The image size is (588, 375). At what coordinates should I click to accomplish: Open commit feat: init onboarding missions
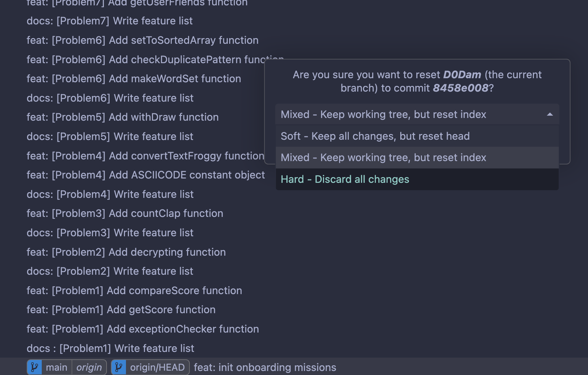(x=265, y=367)
